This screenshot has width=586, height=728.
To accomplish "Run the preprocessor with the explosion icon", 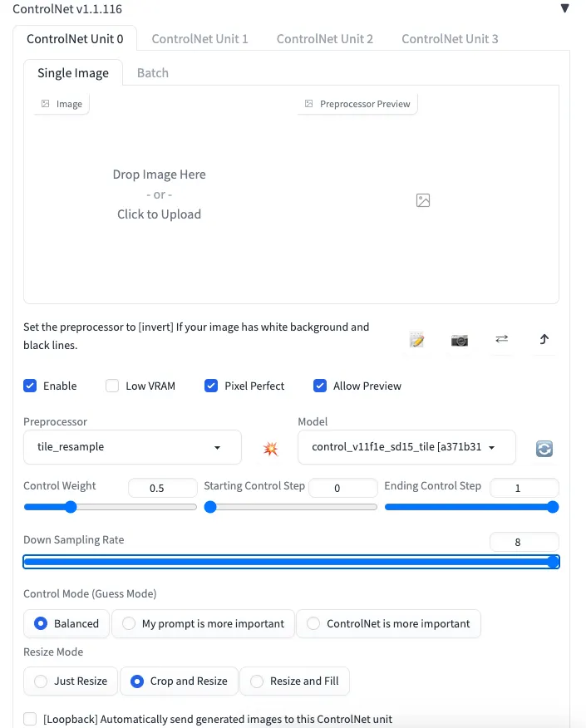I will tap(270, 447).
